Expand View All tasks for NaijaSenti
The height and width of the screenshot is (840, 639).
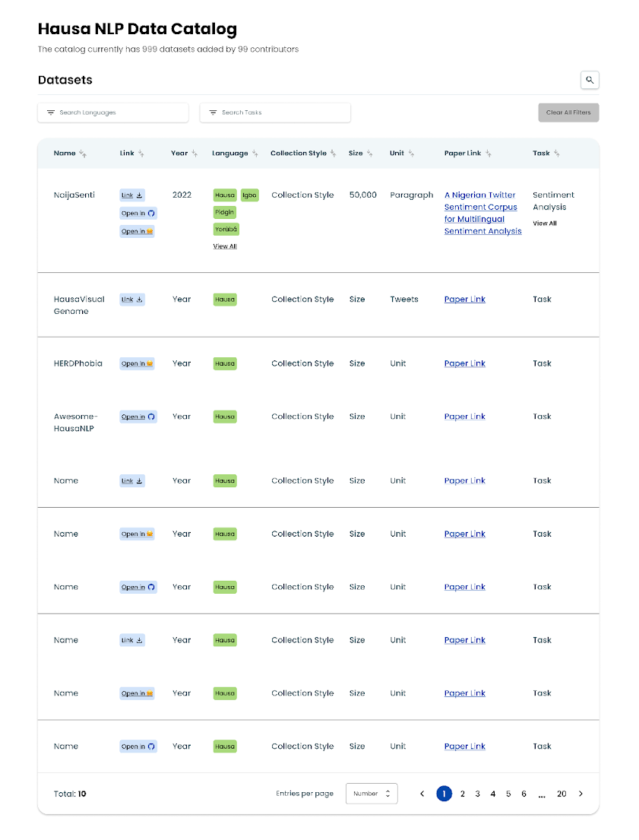click(x=544, y=222)
